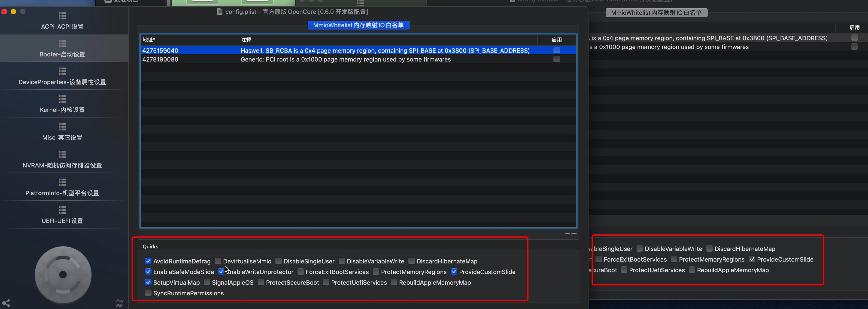868x309 pixels.
Task: Enable the SyncRuntimePermissions quirk
Action: pyautogui.click(x=148, y=293)
